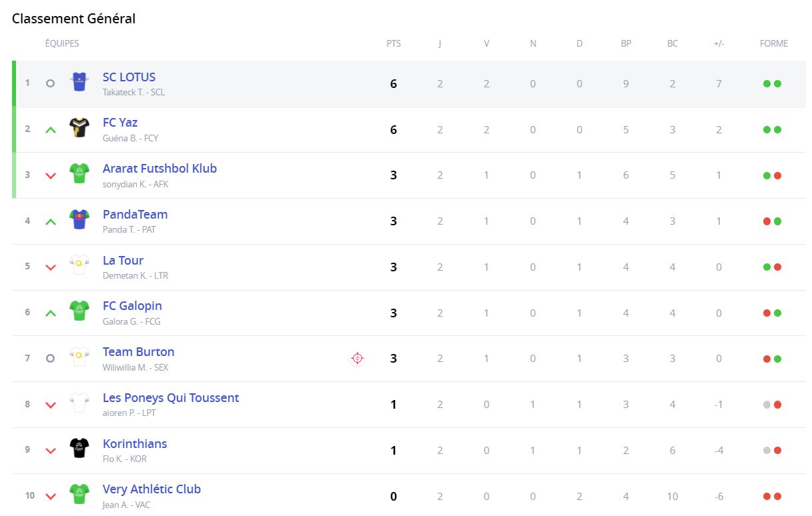This screenshot has height=516, width=812.
Task: Click unchanged-rank circle beside SC LOTUS
Action: pyautogui.click(x=50, y=83)
